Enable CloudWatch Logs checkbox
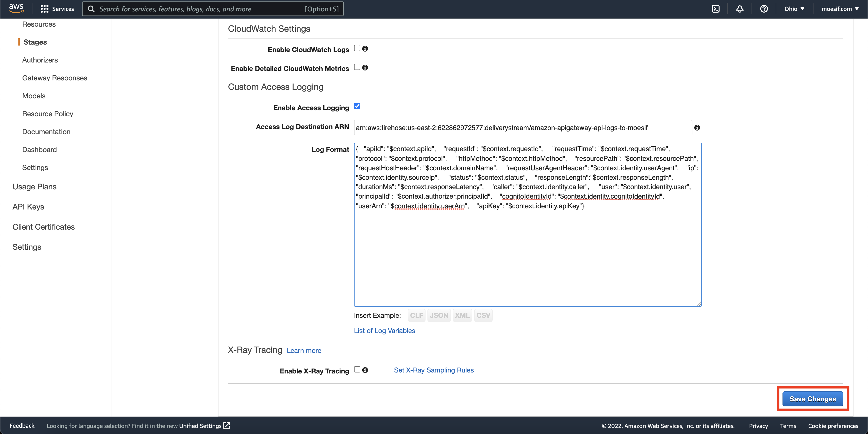The image size is (868, 434). point(357,48)
